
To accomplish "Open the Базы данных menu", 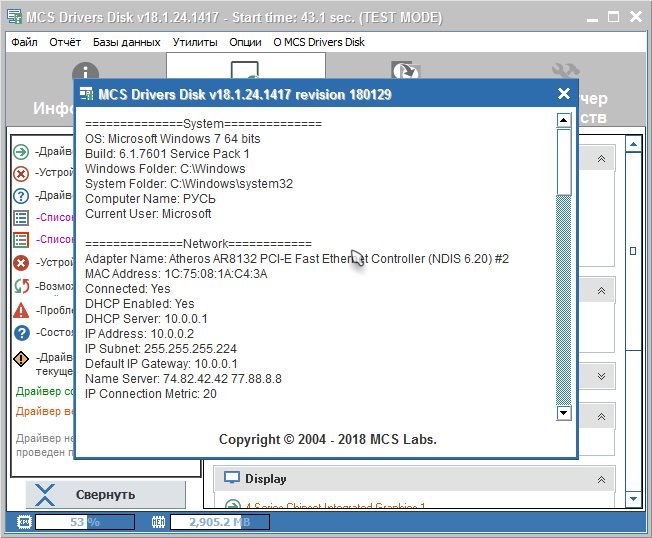I will [x=126, y=42].
